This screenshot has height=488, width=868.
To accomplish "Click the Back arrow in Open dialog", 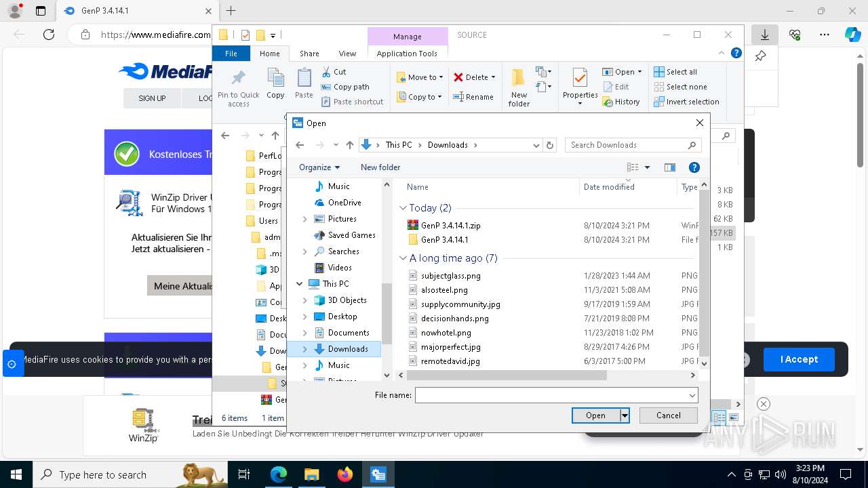I will 300,145.
